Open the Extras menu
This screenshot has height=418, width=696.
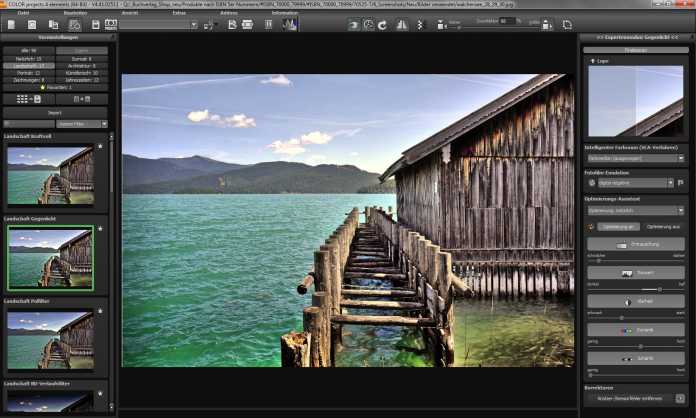[178, 13]
